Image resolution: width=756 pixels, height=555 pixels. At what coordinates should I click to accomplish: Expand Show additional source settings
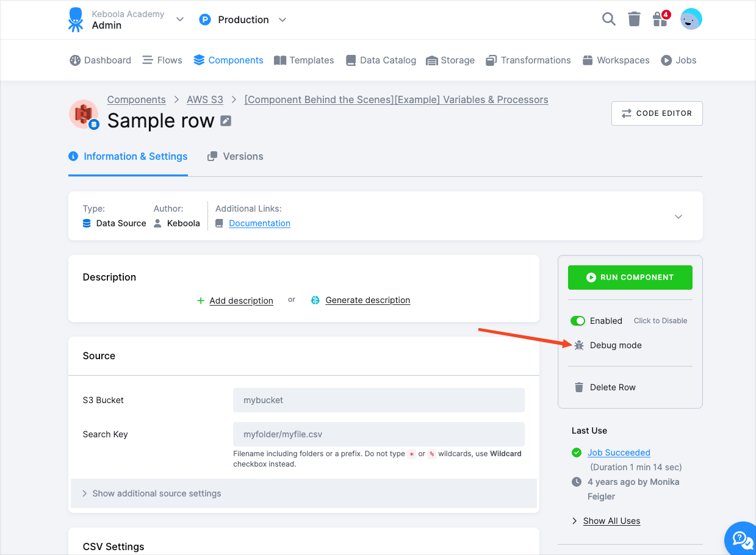(156, 493)
